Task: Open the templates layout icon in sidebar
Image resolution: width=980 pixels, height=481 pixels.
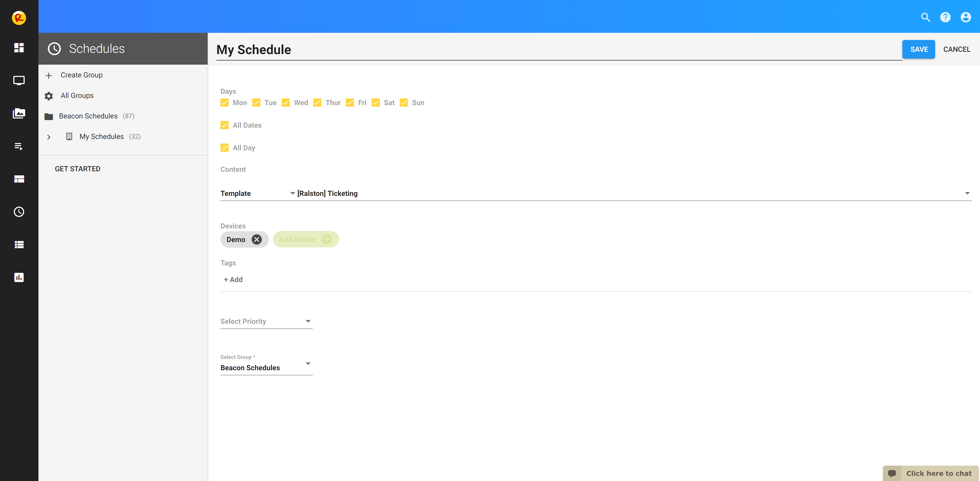Action: [19, 179]
